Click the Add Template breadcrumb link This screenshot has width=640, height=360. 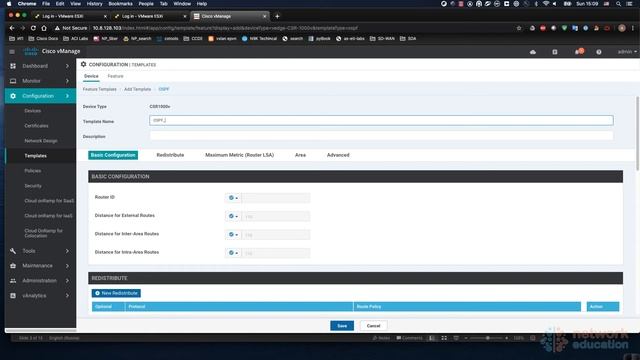pos(138,89)
